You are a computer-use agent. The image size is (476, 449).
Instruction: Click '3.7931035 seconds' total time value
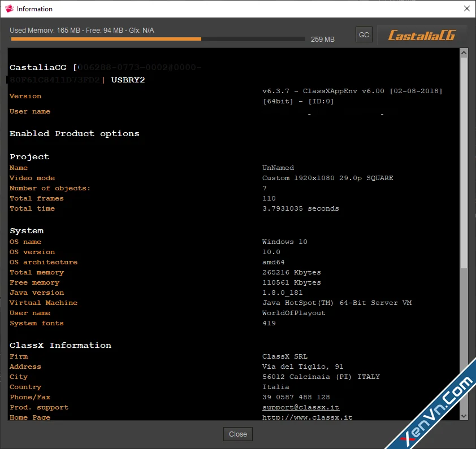pyautogui.click(x=301, y=208)
